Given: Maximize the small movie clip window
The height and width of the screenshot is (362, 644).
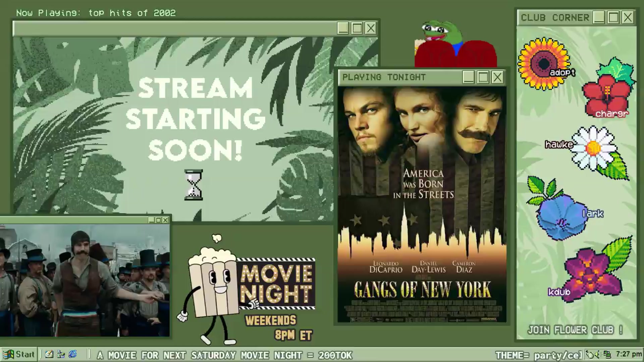Looking at the screenshot, I should pos(158,220).
